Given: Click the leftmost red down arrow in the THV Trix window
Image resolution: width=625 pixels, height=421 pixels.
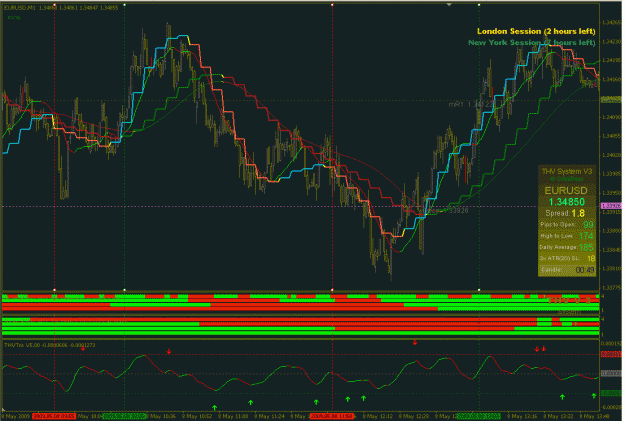Looking at the screenshot, I should pyautogui.click(x=83, y=349).
